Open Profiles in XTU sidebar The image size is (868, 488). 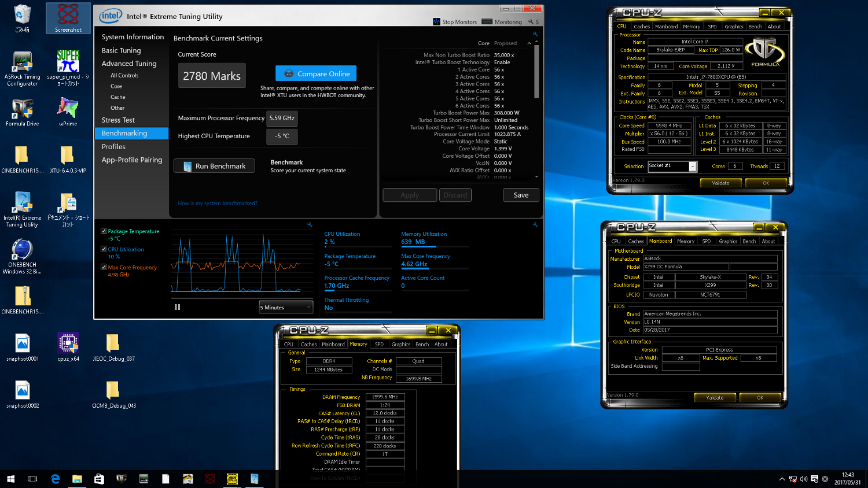point(113,146)
